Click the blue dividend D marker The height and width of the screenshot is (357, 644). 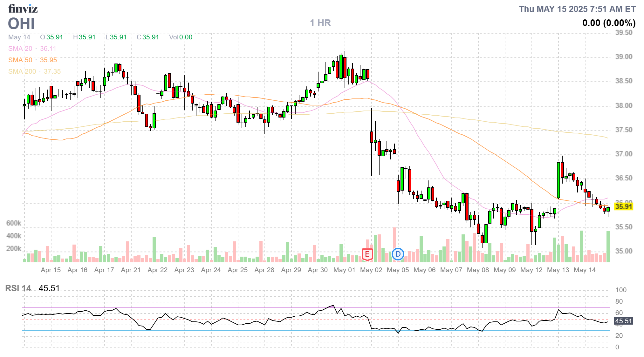point(398,254)
